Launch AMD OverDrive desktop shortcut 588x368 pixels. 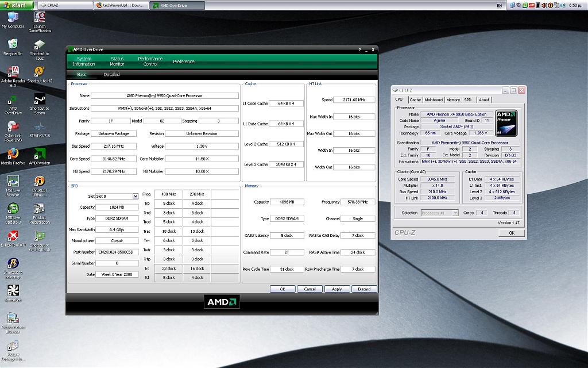13,105
